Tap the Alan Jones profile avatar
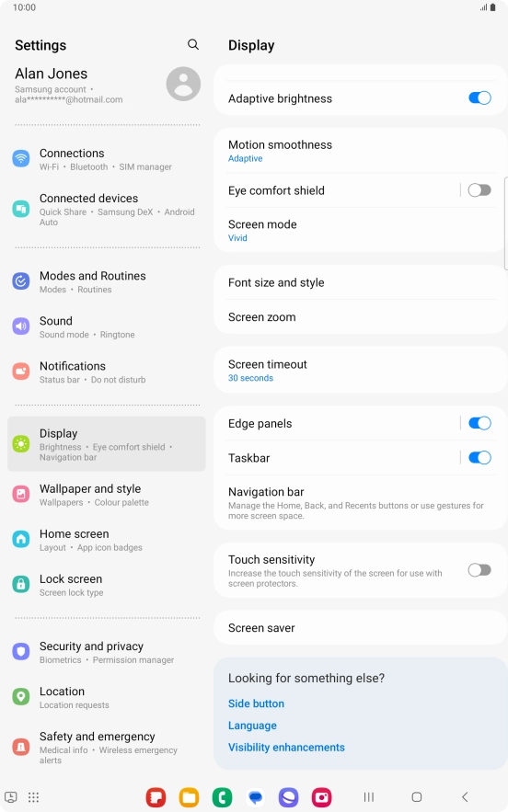 tap(183, 84)
